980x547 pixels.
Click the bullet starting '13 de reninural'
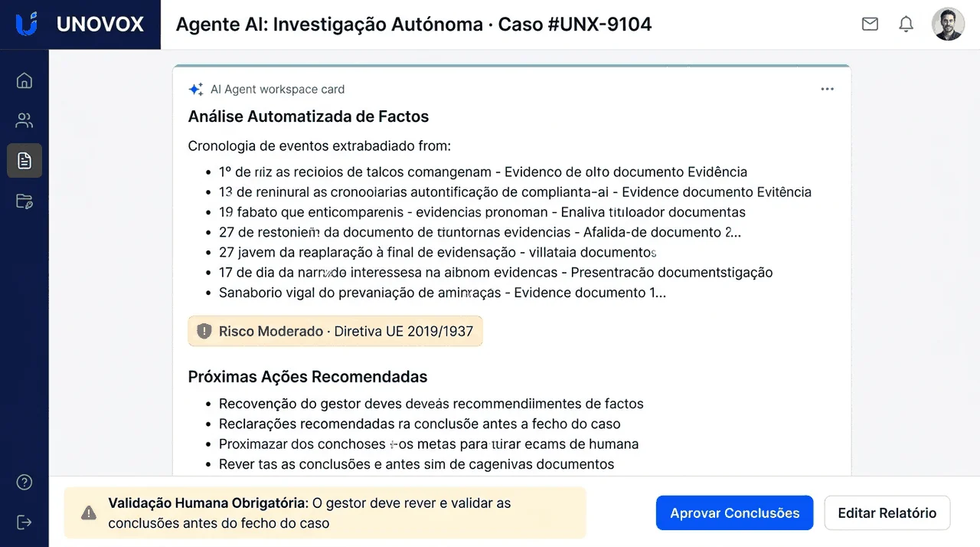[x=515, y=192]
